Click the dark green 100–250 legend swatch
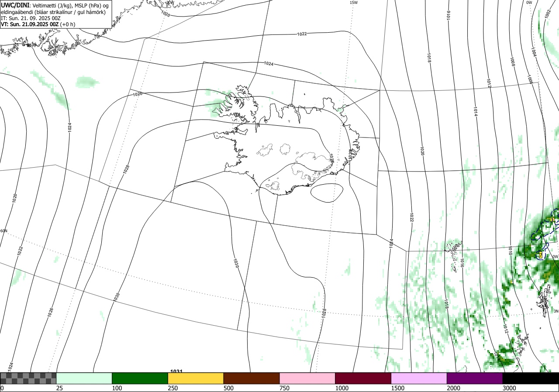559x392 pixels. (x=140, y=378)
